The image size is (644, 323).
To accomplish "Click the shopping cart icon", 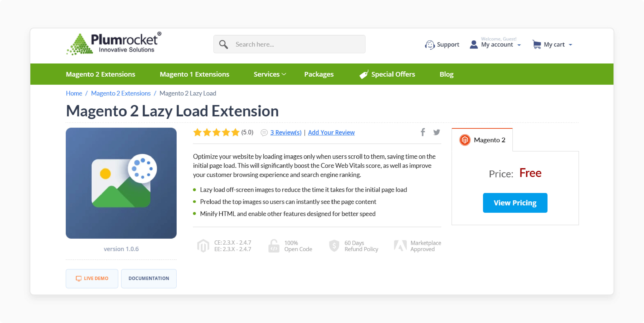I will [537, 44].
